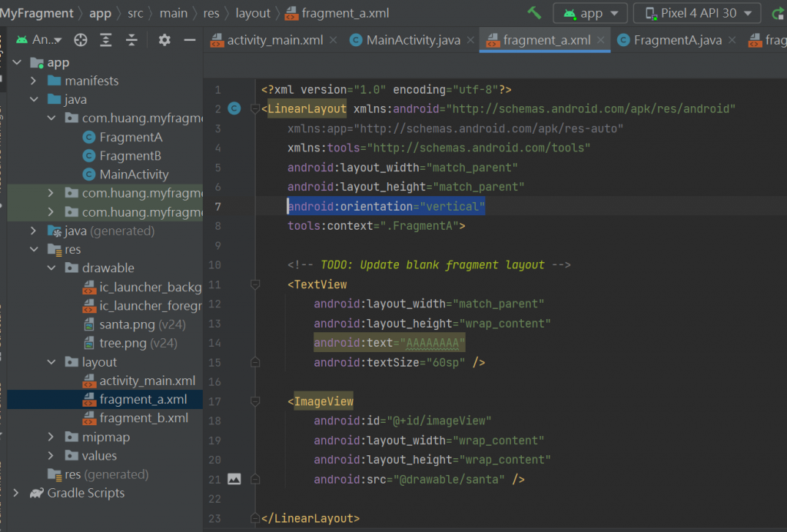Collapse the drawable folder
787x532 pixels.
pos(51,268)
